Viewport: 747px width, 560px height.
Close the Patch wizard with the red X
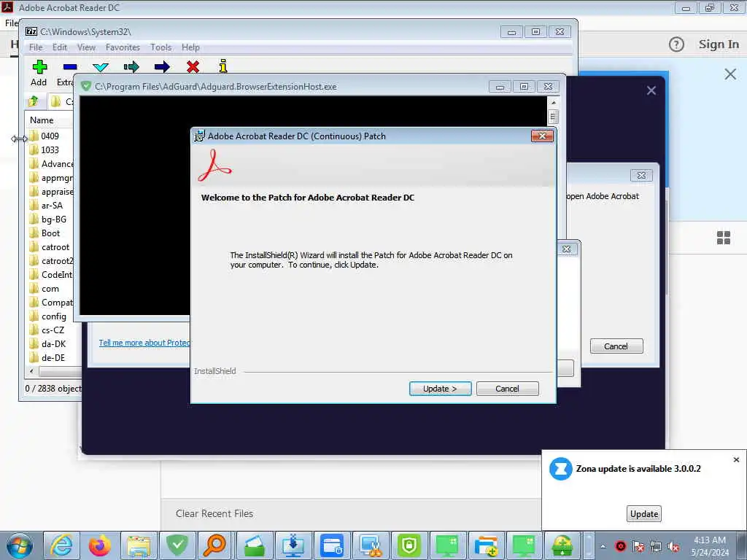pos(542,136)
